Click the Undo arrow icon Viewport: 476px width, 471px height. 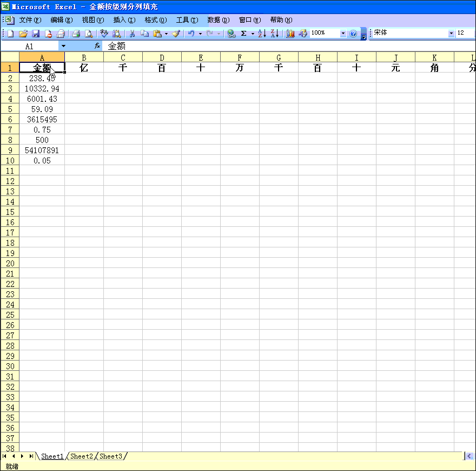click(190, 34)
